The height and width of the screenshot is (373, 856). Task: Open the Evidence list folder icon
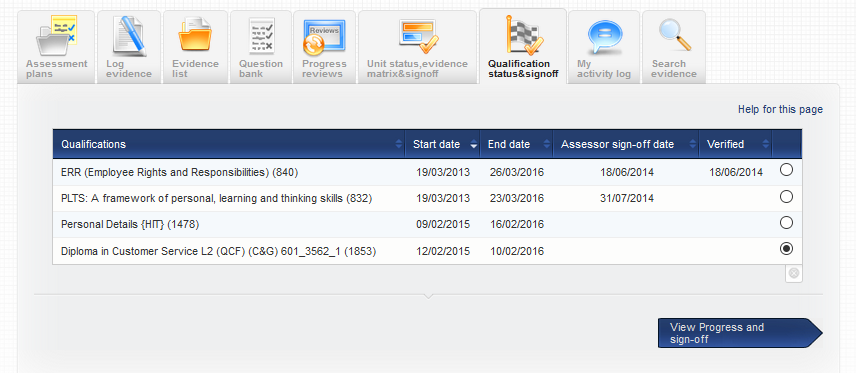(x=195, y=35)
